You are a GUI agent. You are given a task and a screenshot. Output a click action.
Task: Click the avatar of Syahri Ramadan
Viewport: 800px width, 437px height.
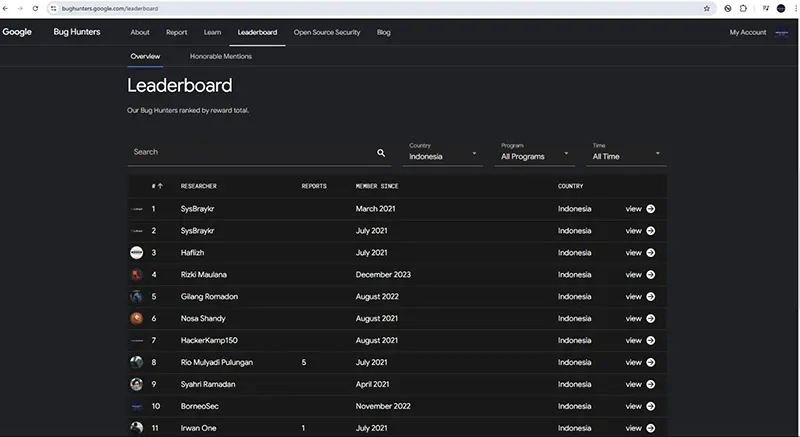tap(136, 384)
